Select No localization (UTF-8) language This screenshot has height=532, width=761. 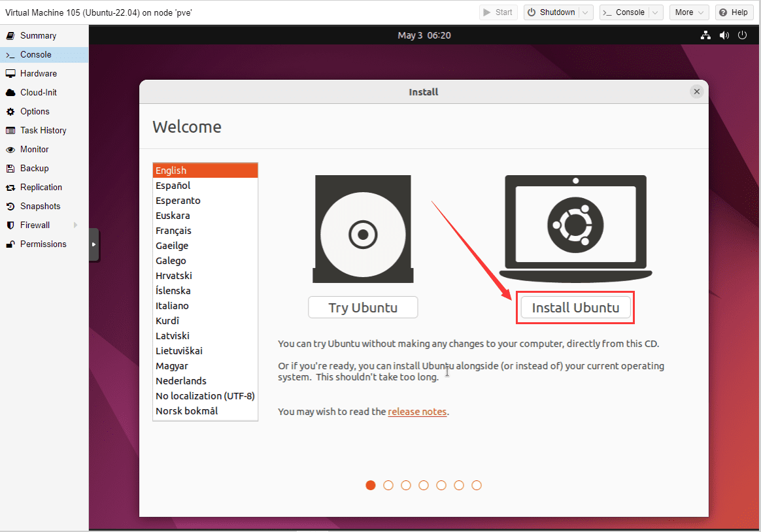(x=205, y=395)
